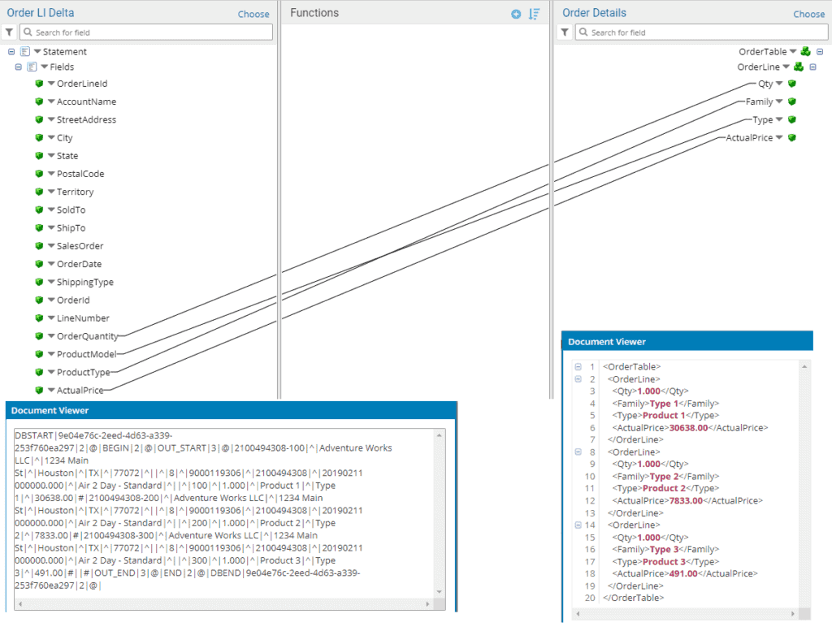Collapse the Statement tree node
This screenshot has width=832, height=644.
[x=11, y=51]
